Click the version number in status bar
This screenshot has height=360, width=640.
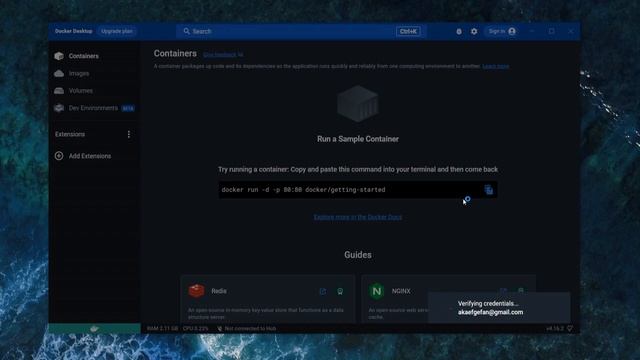(x=555, y=329)
